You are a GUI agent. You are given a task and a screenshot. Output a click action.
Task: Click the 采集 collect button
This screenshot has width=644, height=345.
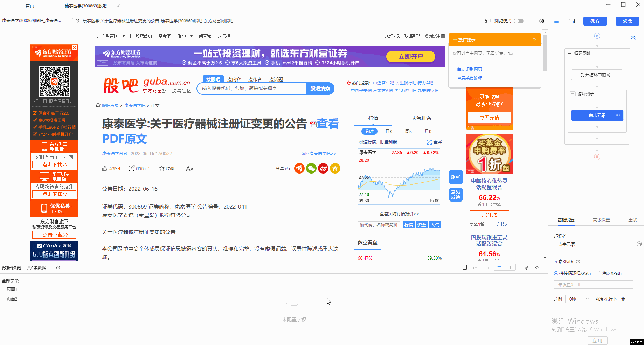click(x=627, y=21)
